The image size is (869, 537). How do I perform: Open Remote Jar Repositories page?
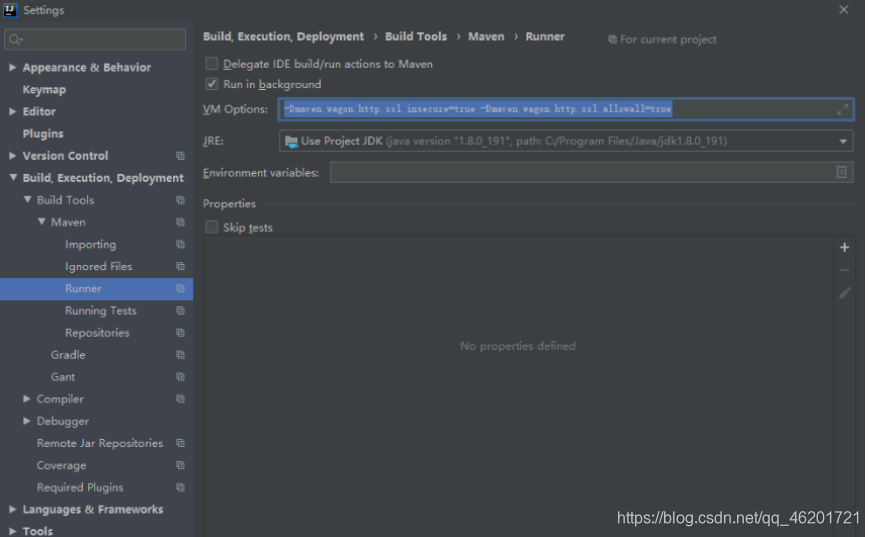pos(100,443)
